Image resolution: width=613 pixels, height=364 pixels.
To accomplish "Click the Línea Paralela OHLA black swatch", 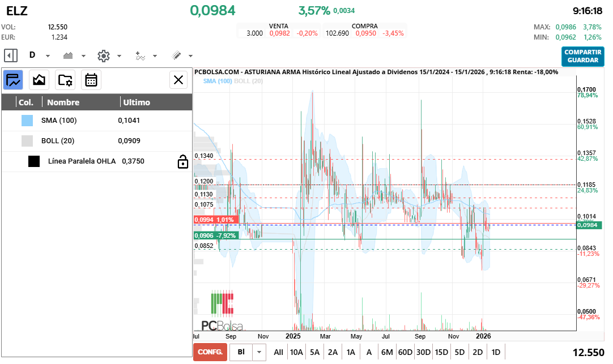I will pyautogui.click(x=34, y=161).
